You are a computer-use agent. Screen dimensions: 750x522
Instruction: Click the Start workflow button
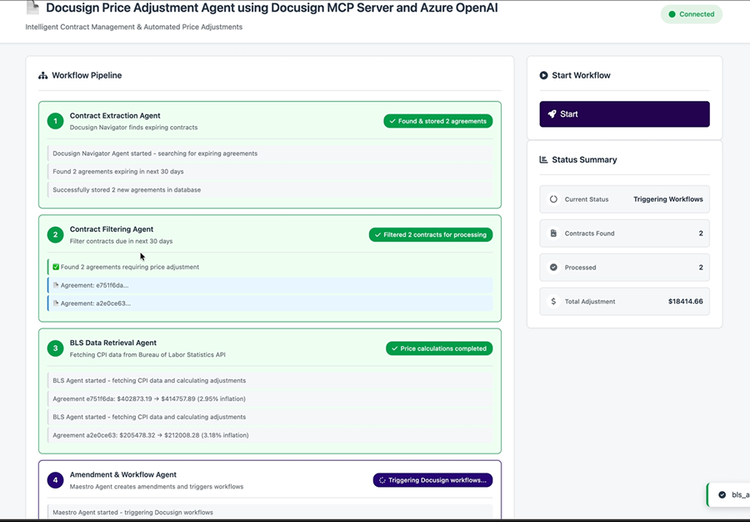pyautogui.click(x=624, y=114)
